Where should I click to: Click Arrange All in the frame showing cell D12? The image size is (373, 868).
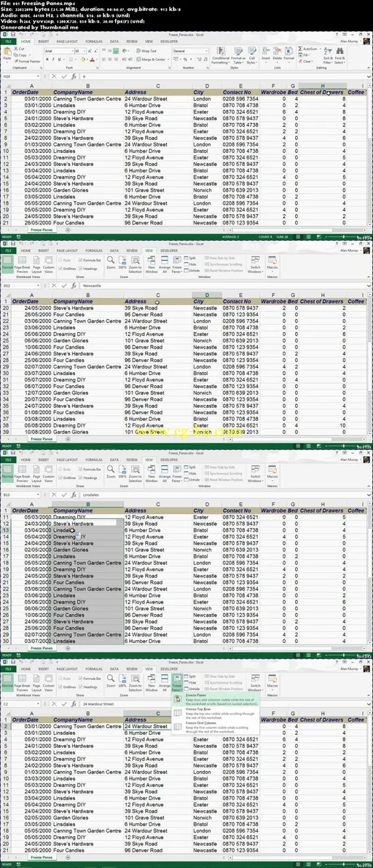pos(165,263)
